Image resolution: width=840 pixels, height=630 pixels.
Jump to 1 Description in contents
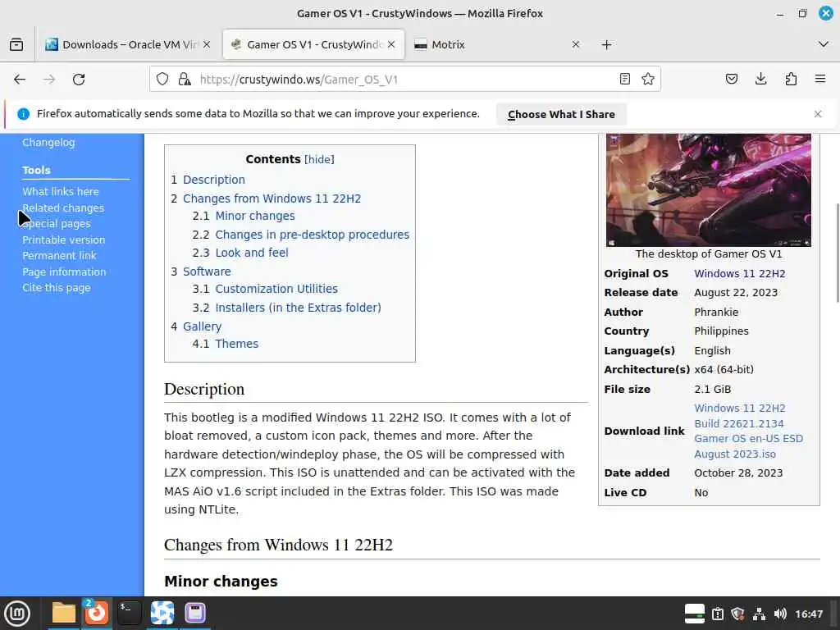coord(208,180)
